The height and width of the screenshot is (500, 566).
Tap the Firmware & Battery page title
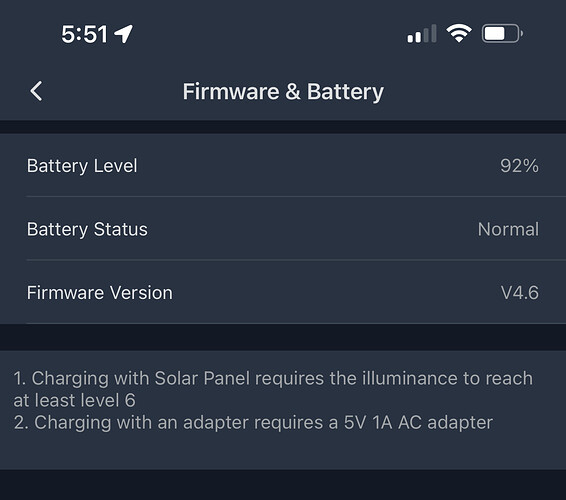pos(283,91)
